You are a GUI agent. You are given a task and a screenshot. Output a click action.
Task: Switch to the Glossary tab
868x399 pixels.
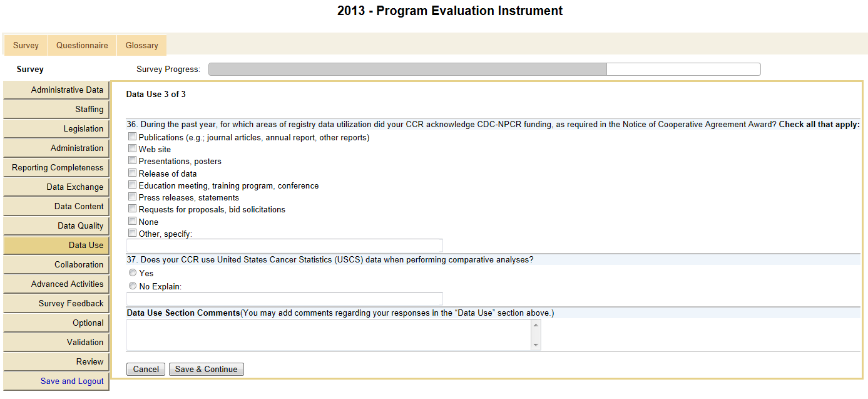pos(141,45)
